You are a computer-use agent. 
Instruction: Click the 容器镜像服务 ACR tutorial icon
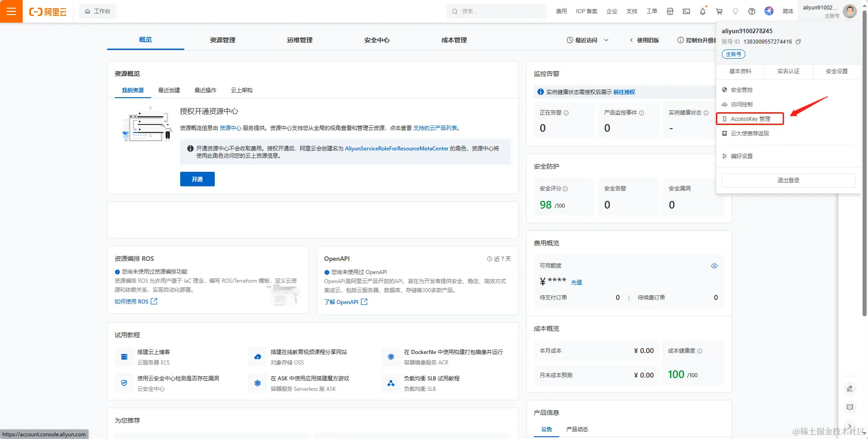click(x=391, y=357)
